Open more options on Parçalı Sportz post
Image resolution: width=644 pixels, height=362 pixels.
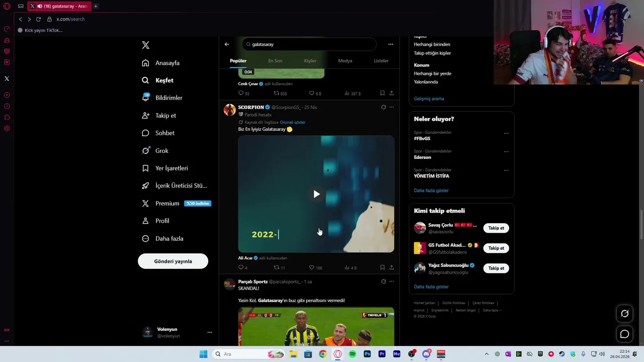391,282
